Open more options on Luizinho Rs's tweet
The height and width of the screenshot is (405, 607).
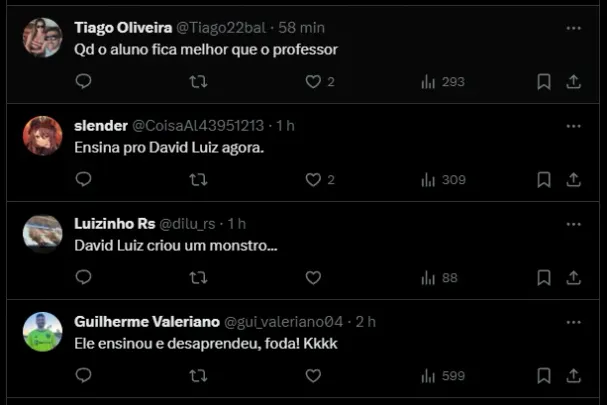573,224
